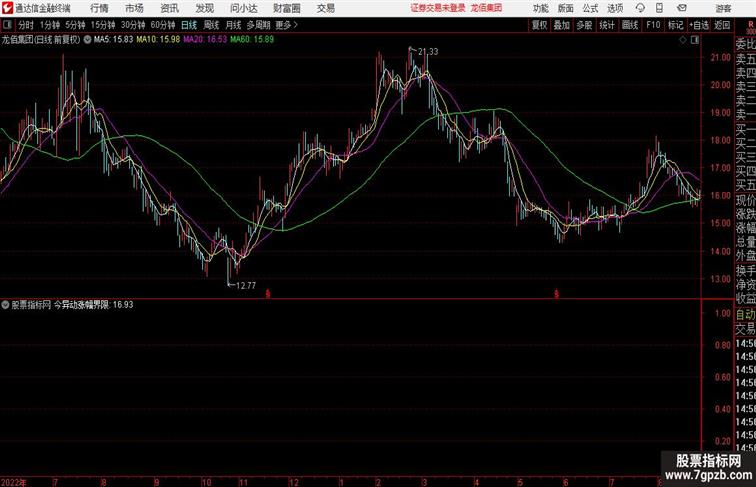Viewport: 756px width, 487px height.
Task: Switch to the 60分钟 period tab
Action: click(x=162, y=25)
